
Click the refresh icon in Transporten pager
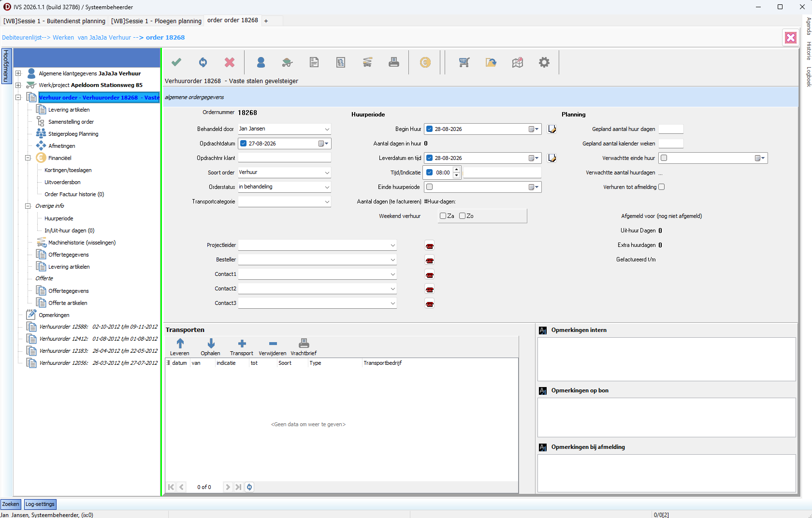(x=249, y=487)
